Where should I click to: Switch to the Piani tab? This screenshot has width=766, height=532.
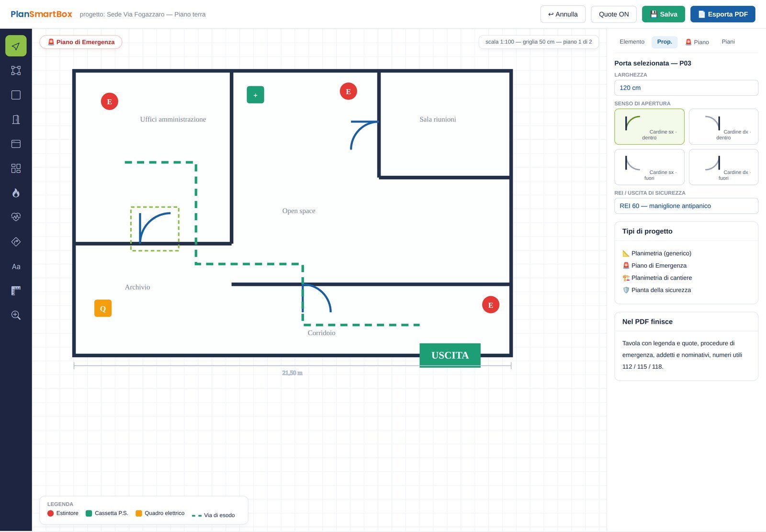point(728,42)
